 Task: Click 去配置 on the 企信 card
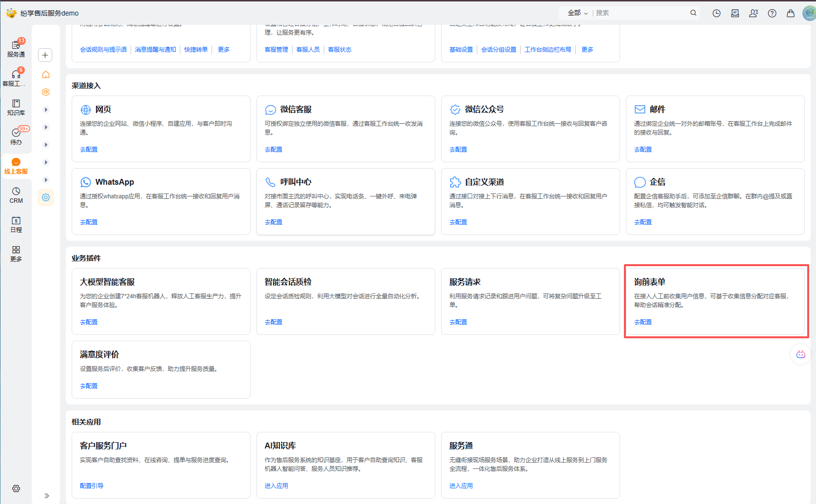pyautogui.click(x=643, y=222)
